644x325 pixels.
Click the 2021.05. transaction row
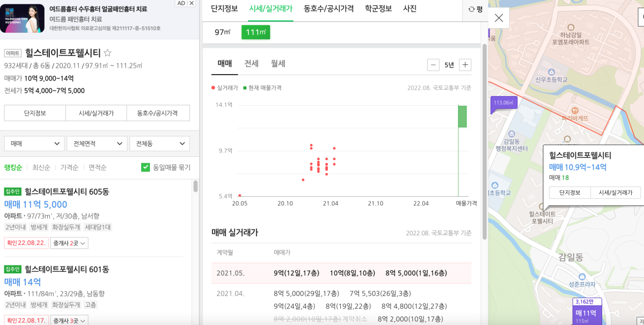341,273
